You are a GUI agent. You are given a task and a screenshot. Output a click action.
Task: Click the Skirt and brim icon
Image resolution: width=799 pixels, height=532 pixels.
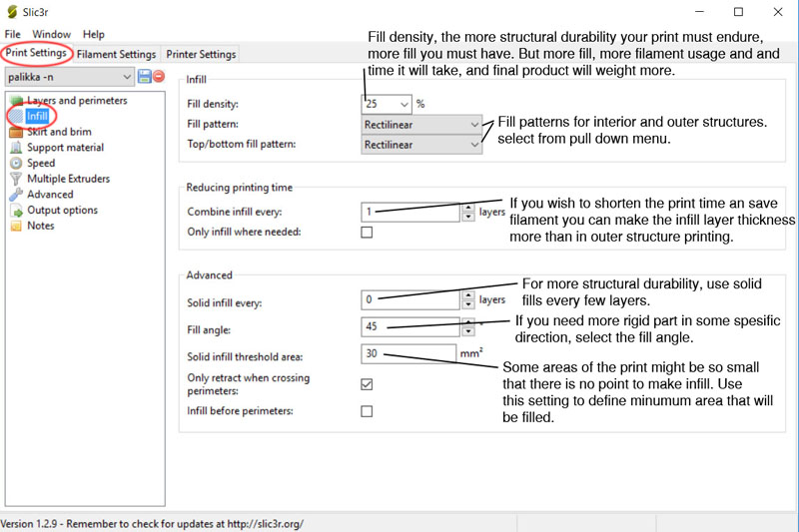pyautogui.click(x=16, y=132)
